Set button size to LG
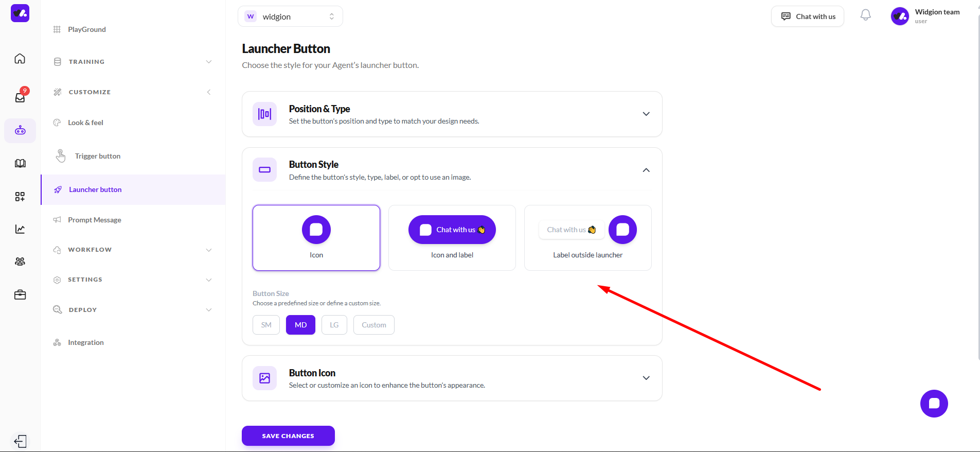Viewport: 980px width, 452px height. click(334, 325)
